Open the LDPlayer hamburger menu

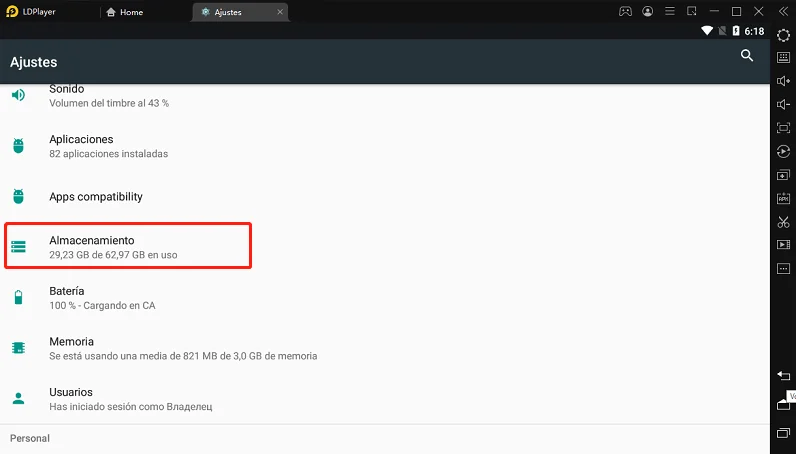click(670, 11)
